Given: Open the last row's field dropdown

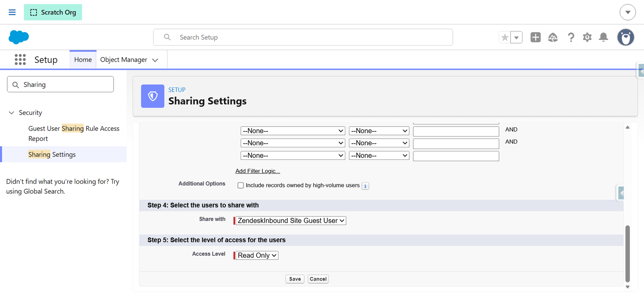Looking at the screenshot, I should pyautogui.click(x=293, y=155).
